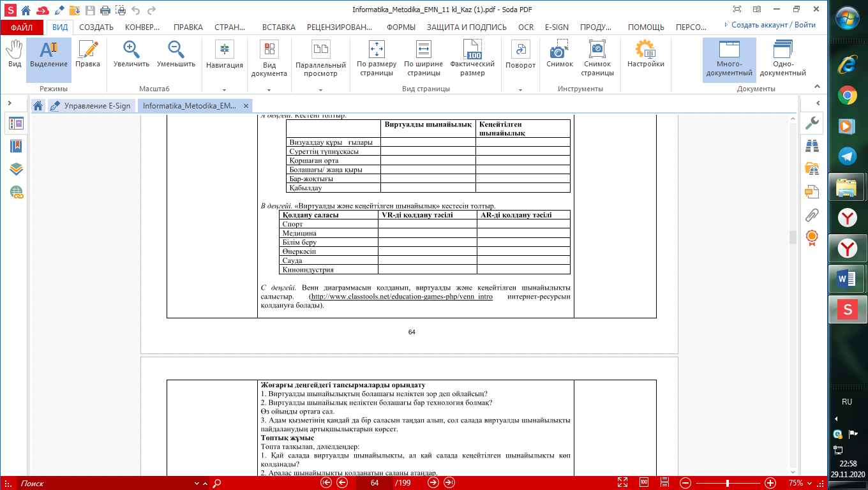Enable Много-документный view mode

coord(729,59)
